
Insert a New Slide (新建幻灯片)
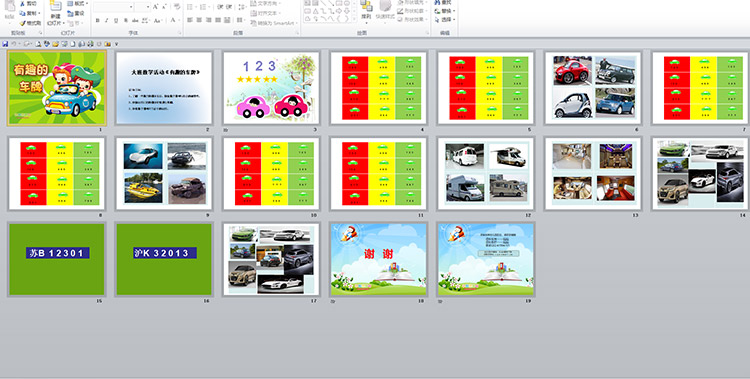pos(55,14)
